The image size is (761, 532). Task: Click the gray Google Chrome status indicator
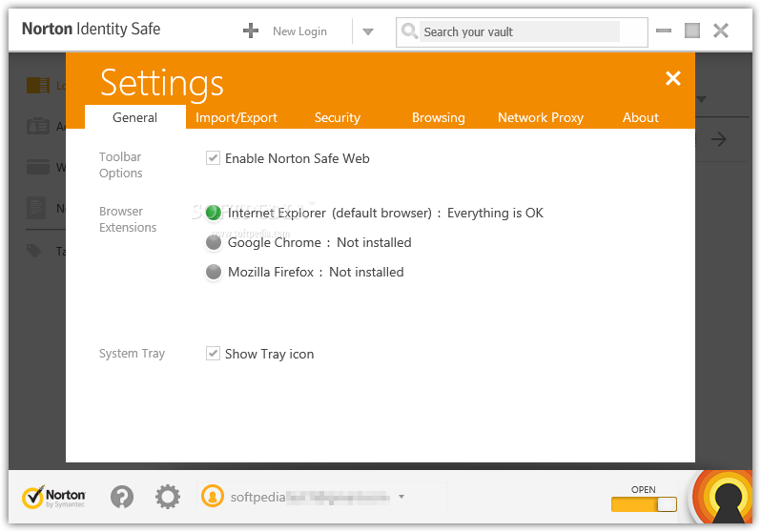213,242
